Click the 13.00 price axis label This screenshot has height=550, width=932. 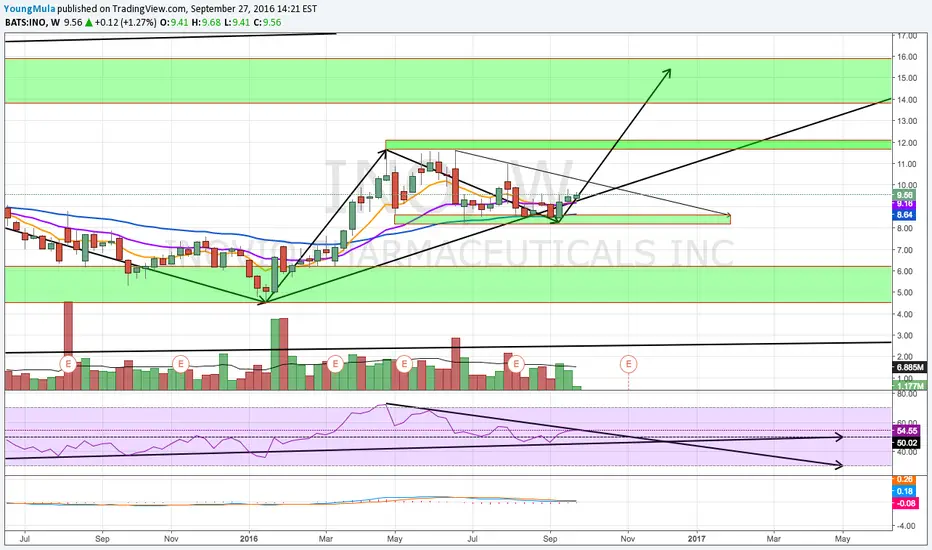(x=907, y=121)
